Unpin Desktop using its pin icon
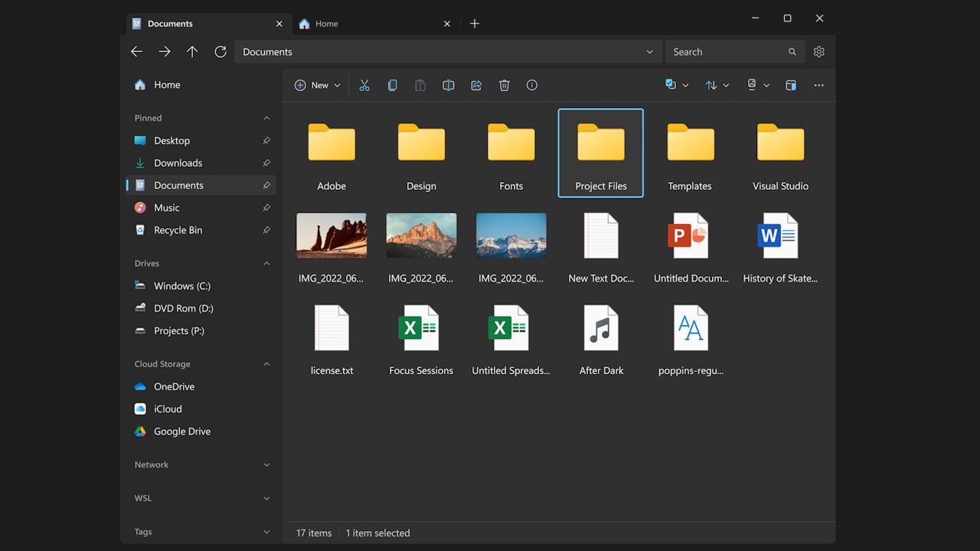The width and height of the screenshot is (980, 551). click(266, 141)
